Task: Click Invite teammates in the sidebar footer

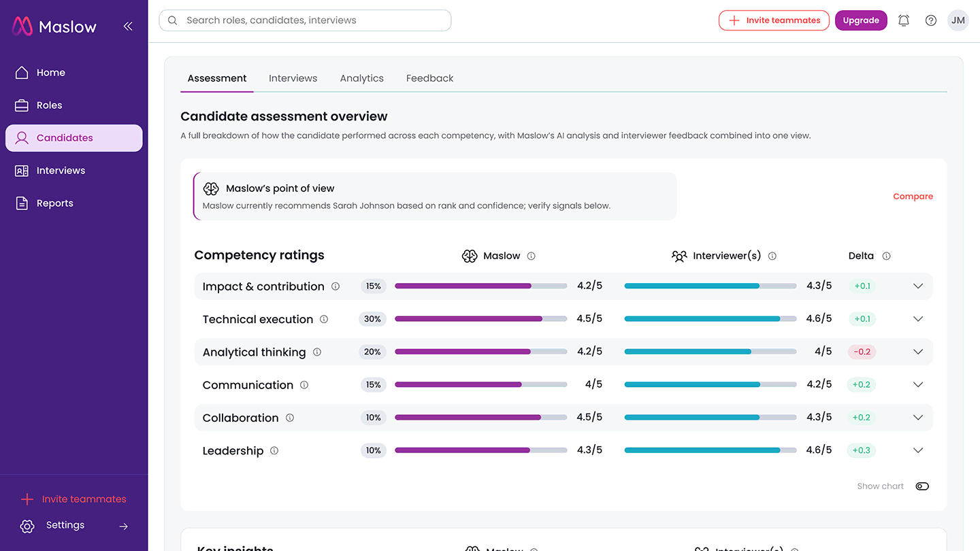Action: pyautogui.click(x=73, y=499)
